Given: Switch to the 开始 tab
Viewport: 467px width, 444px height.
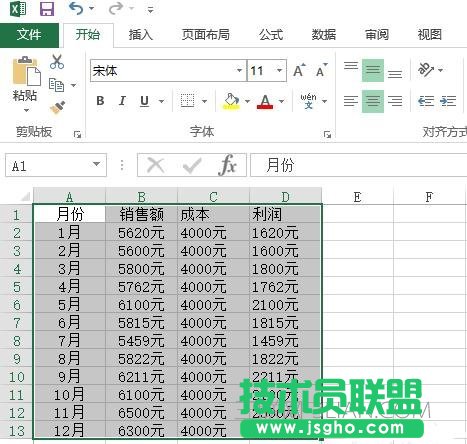Looking at the screenshot, I should (x=88, y=35).
